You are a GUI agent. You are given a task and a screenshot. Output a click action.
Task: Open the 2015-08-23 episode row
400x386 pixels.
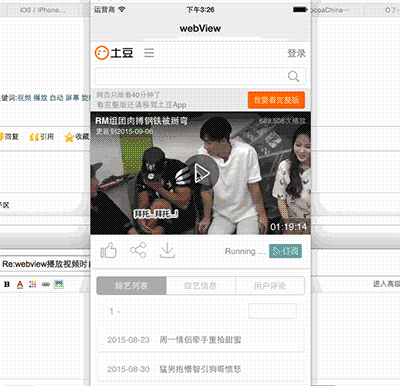pyautogui.click(x=201, y=340)
